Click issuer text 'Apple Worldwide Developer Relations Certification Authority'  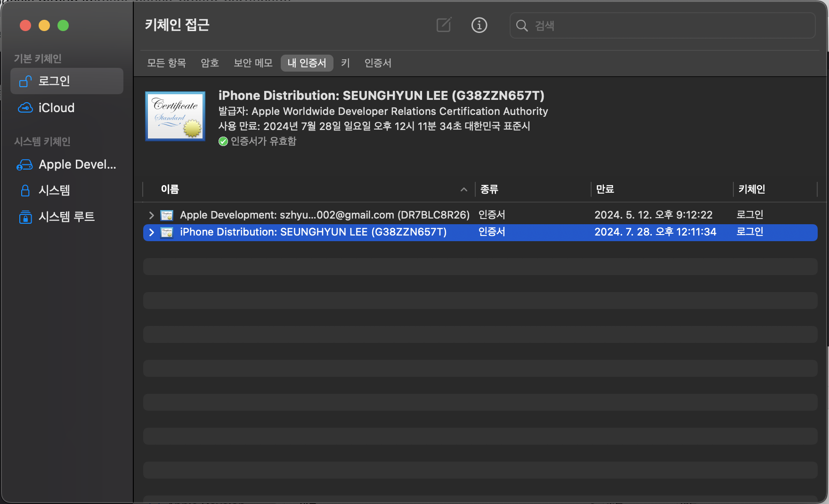coord(400,112)
